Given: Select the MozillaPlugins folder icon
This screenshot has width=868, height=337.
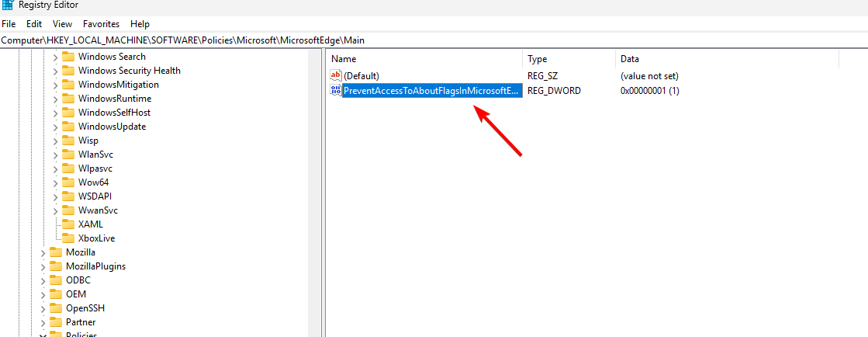Looking at the screenshot, I should coord(56,266).
